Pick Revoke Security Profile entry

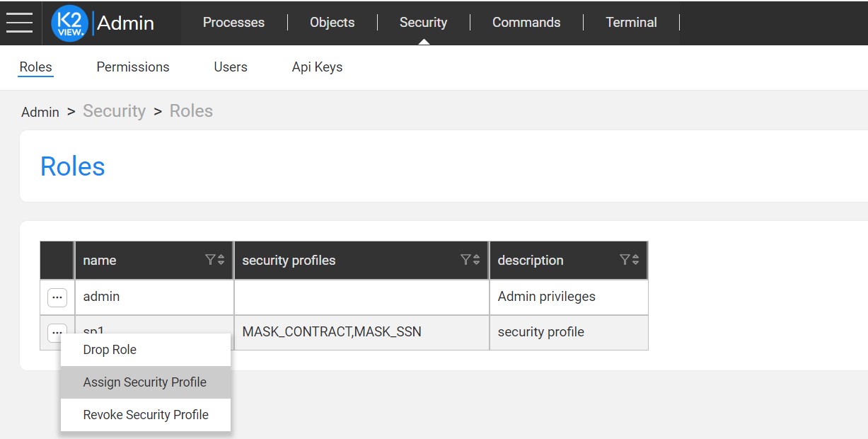pos(146,415)
